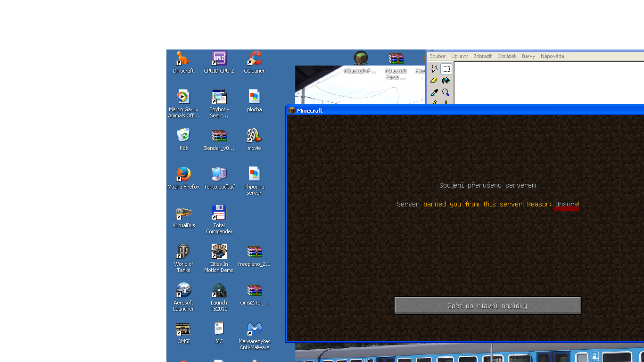644x362 pixels.
Task: Click the banned you from this server text
Action: 473,204
